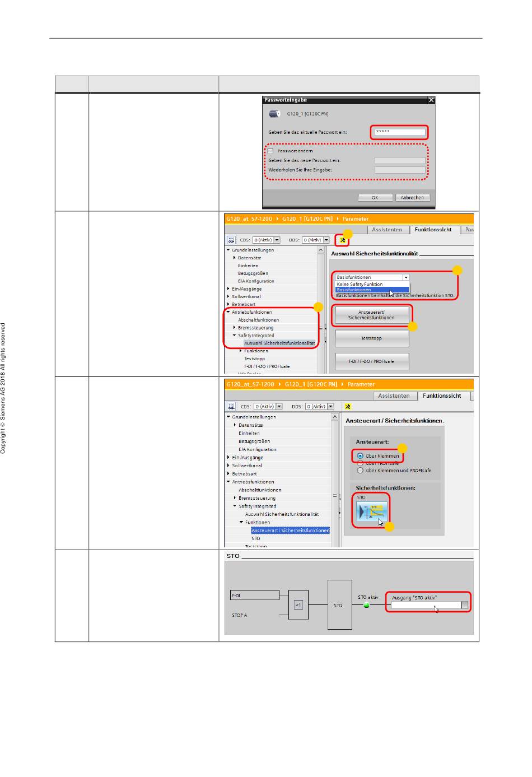Select Ansteuerart / Sicherheitsfunktionen tree entry
This screenshot has height=777, width=532.
coord(290,531)
